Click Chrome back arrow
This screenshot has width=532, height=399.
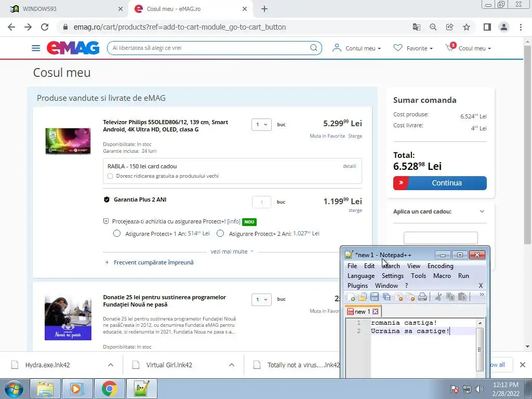coord(11,27)
